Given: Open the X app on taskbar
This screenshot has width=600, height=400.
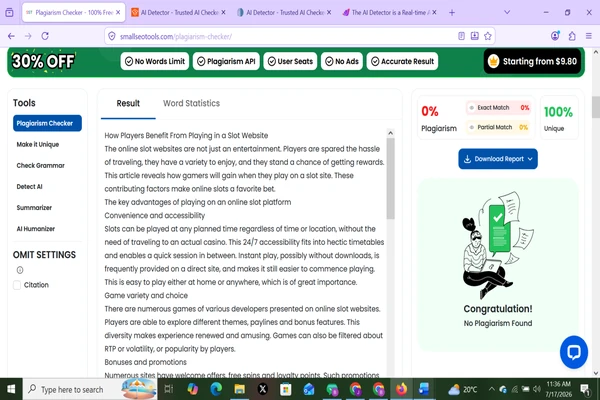Looking at the screenshot, I should (262, 389).
